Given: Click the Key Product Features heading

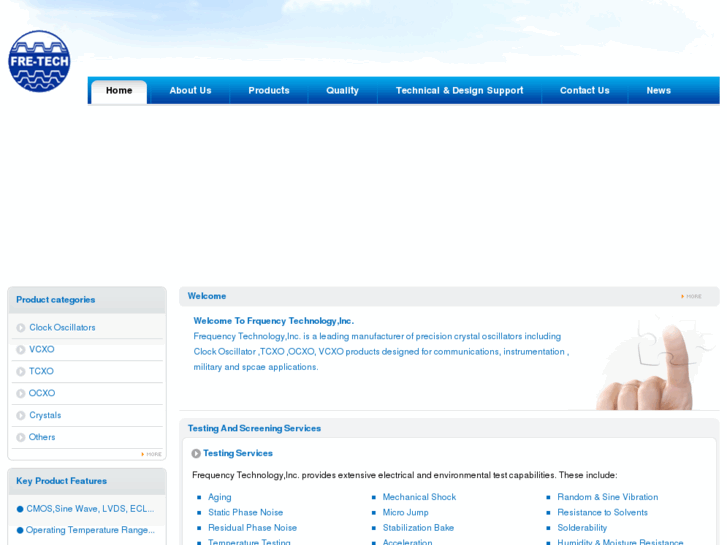Looking at the screenshot, I should (61, 481).
